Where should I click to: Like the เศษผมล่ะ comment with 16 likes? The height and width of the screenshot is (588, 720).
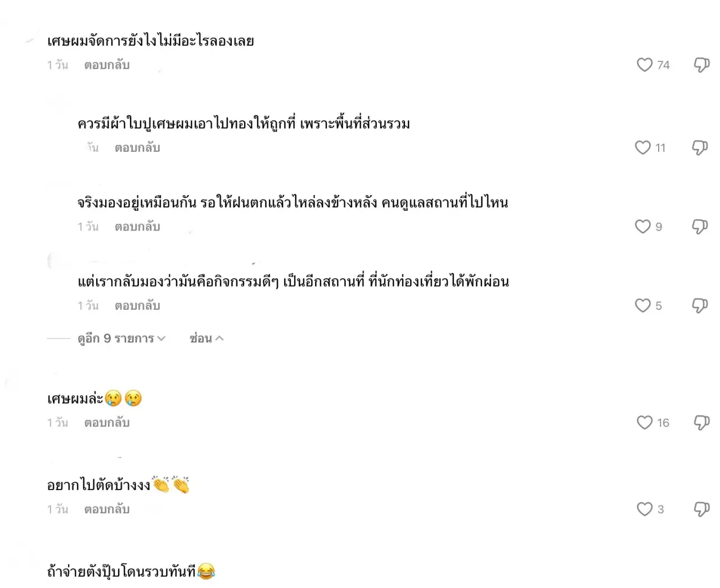coord(645,422)
